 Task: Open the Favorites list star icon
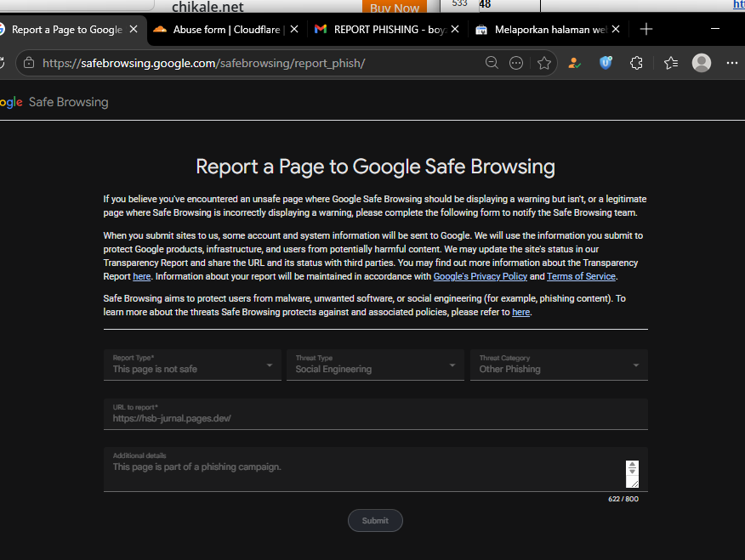tap(670, 63)
